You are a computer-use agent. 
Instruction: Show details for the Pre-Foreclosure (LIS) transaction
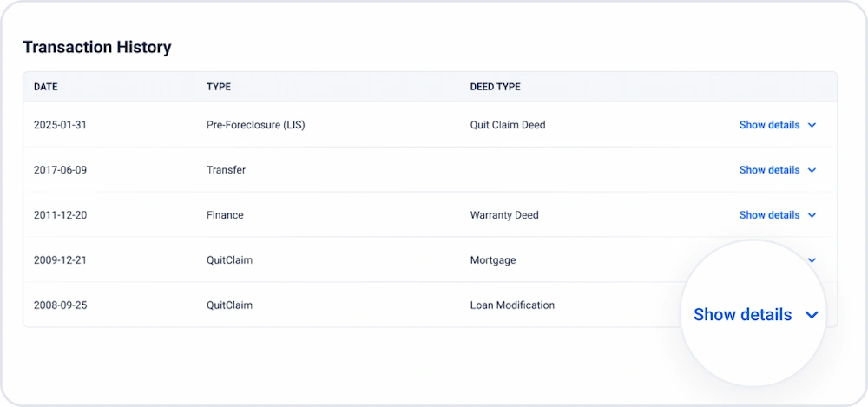point(769,125)
